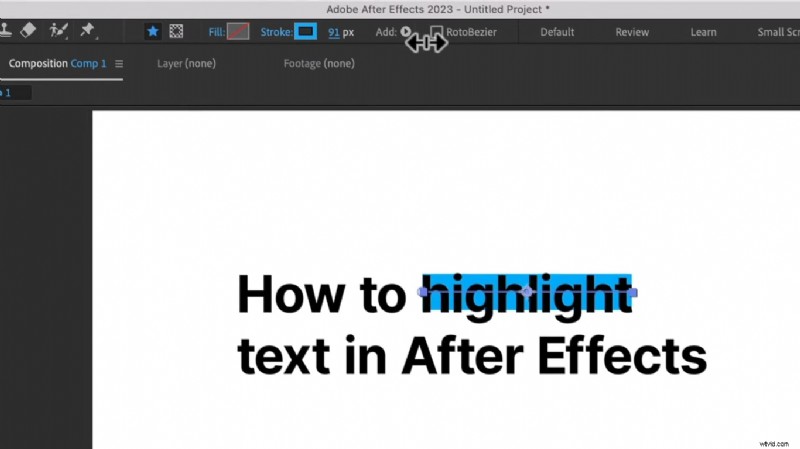This screenshot has width=800, height=449.
Task: Select the Roto Brush tool
Action: [x=58, y=31]
